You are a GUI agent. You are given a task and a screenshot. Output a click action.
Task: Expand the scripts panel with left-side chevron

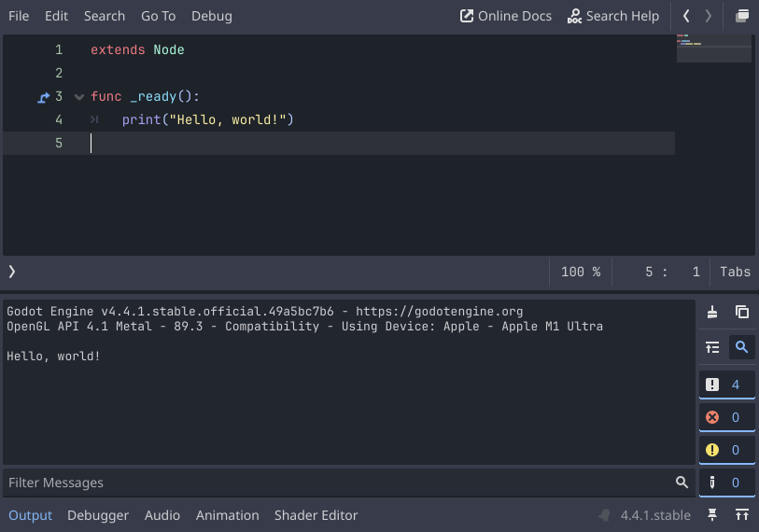point(12,272)
